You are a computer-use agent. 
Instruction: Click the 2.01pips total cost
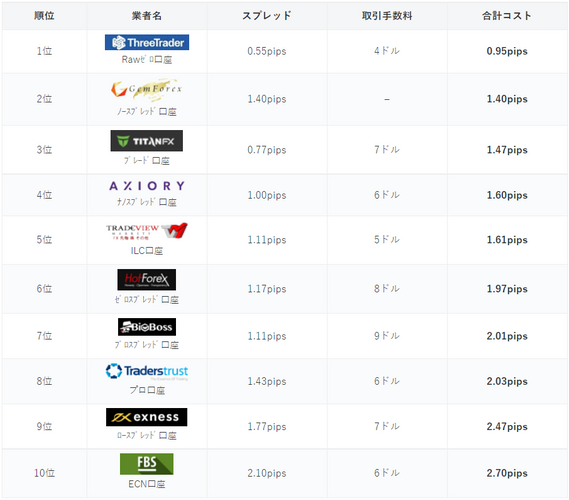tap(507, 336)
